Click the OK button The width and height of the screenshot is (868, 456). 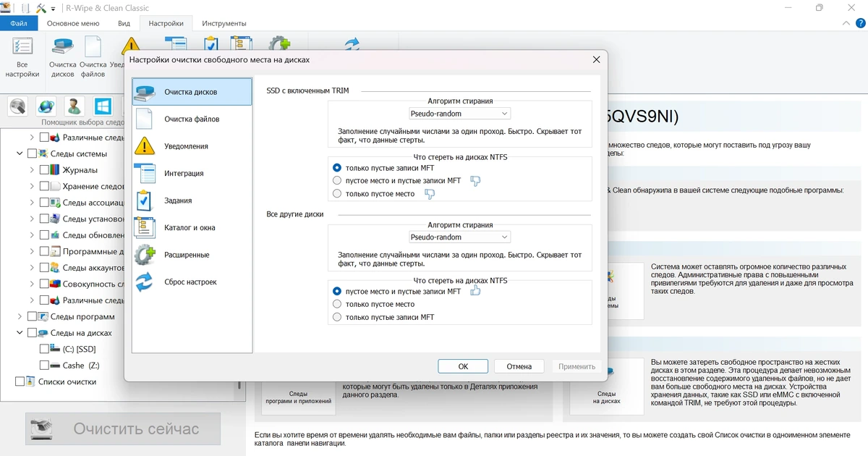pos(463,366)
